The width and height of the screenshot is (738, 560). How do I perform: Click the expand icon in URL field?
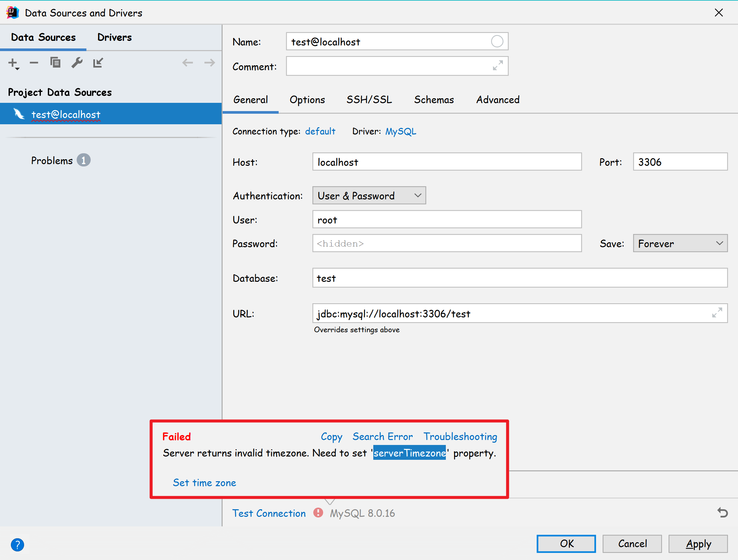click(x=717, y=313)
